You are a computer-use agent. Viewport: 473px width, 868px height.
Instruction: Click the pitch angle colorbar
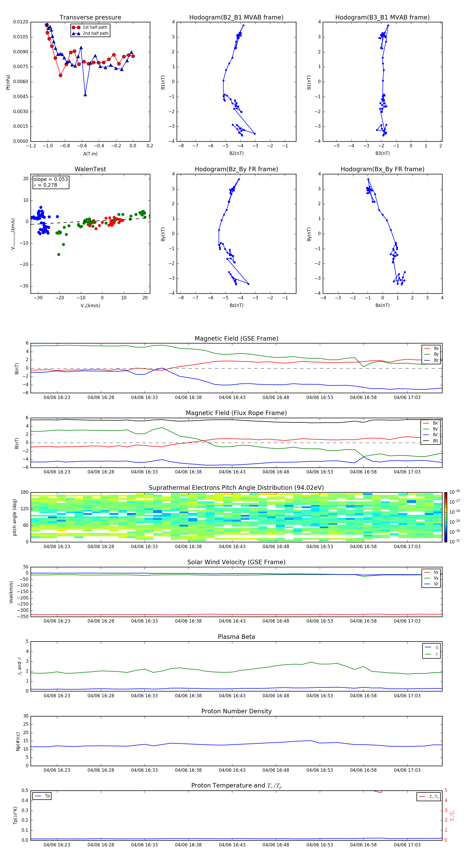pos(446,517)
